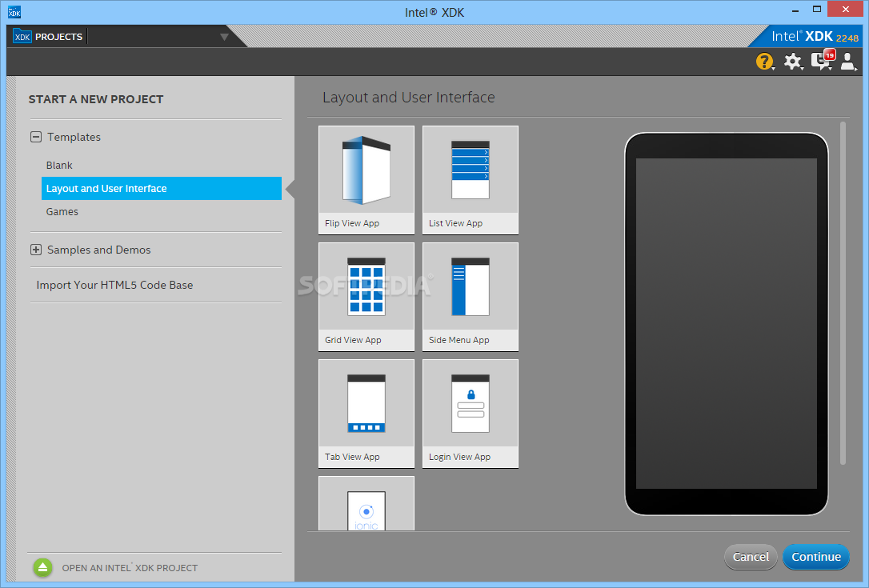The height and width of the screenshot is (588, 869).
Task: Select the Flip View App template
Action: pos(366,179)
